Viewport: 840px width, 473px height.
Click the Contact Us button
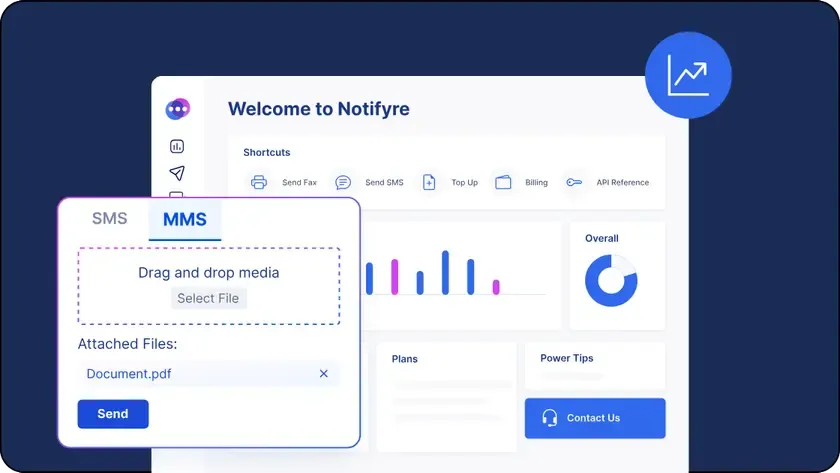click(595, 418)
